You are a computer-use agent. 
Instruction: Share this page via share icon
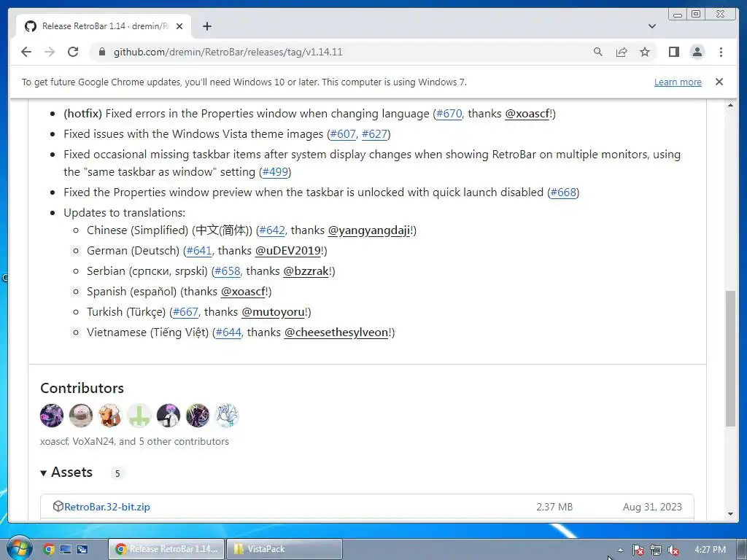622,52
